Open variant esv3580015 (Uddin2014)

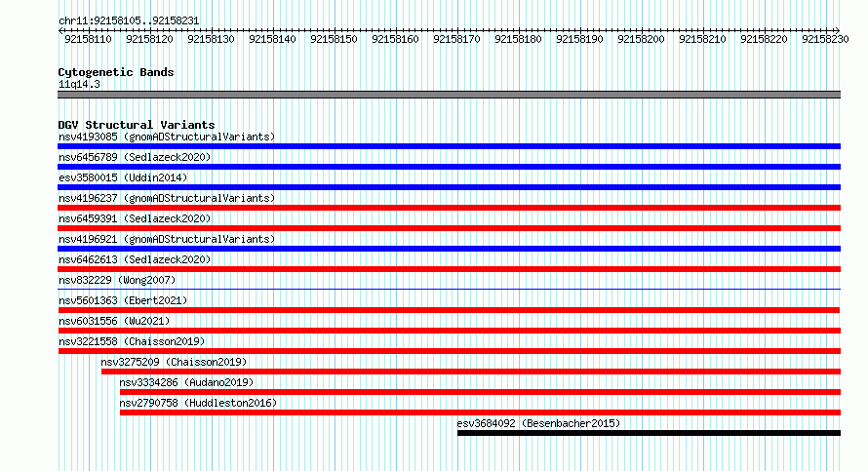tap(123, 177)
